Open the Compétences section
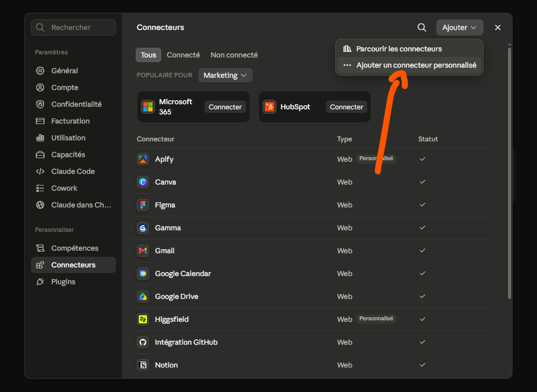 click(73, 248)
